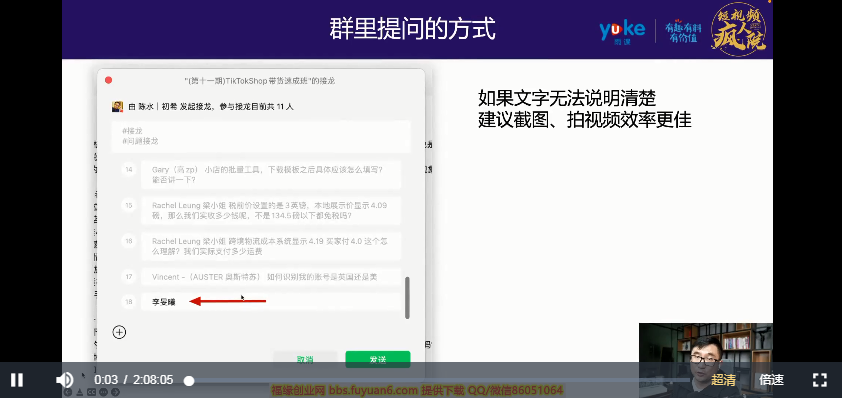Click the dialog's vertical scrollbar
Screen dimensions: 842x399
(407, 298)
